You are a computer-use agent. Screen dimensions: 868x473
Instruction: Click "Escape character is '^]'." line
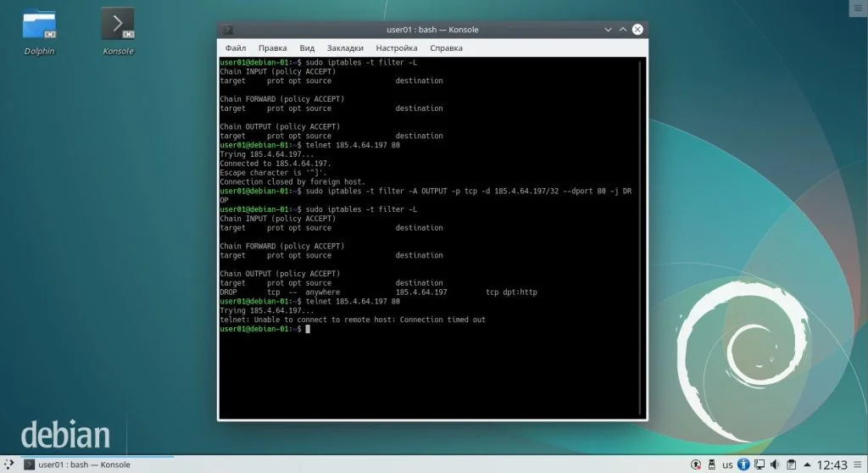coord(273,173)
